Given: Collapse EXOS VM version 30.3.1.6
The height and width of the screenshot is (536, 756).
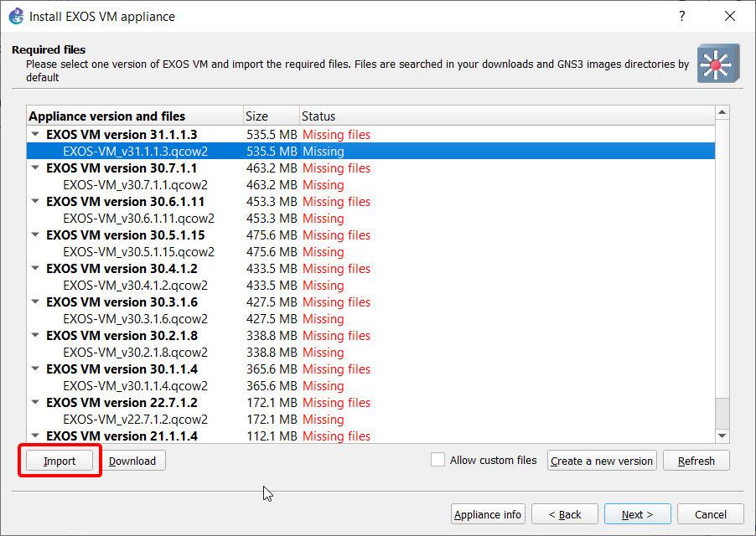Looking at the screenshot, I should (x=35, y=301).
